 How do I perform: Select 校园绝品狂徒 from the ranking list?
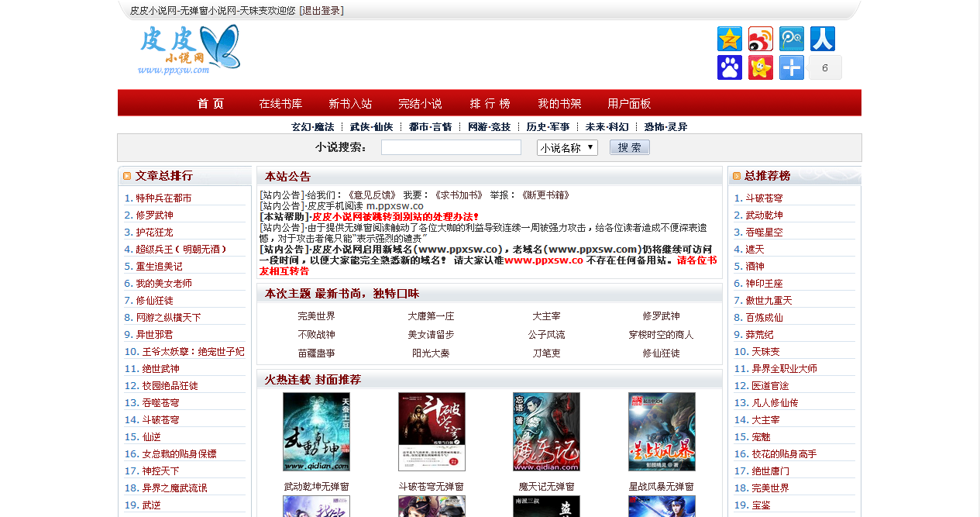tap(170, 386)
